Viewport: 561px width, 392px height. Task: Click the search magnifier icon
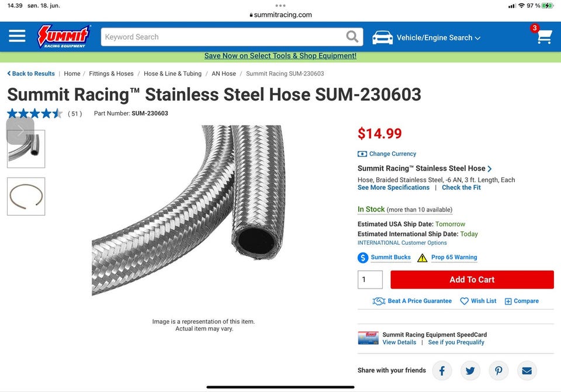pos(352,36)
